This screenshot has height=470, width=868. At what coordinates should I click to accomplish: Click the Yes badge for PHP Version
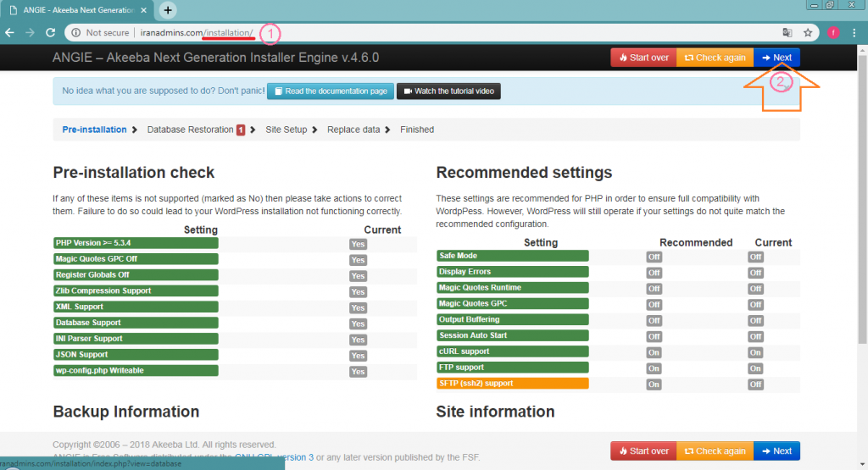358,244
